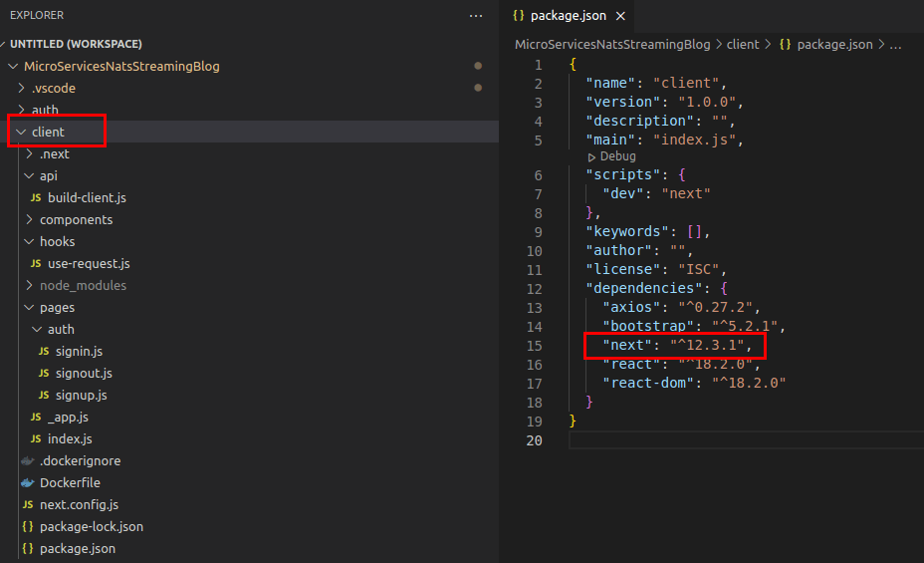Click JS icon beside use-request.js

36,263
